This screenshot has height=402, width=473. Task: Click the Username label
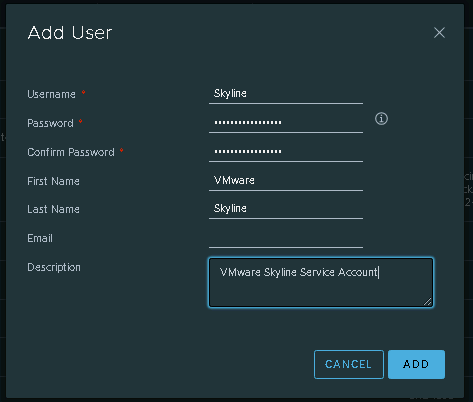pyautogui.click(x=51, y=94)
